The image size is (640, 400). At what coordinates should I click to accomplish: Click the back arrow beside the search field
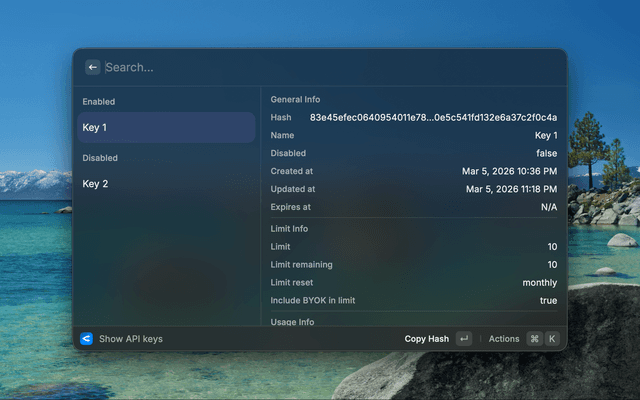pyautogui.click(x=92, y=67)
